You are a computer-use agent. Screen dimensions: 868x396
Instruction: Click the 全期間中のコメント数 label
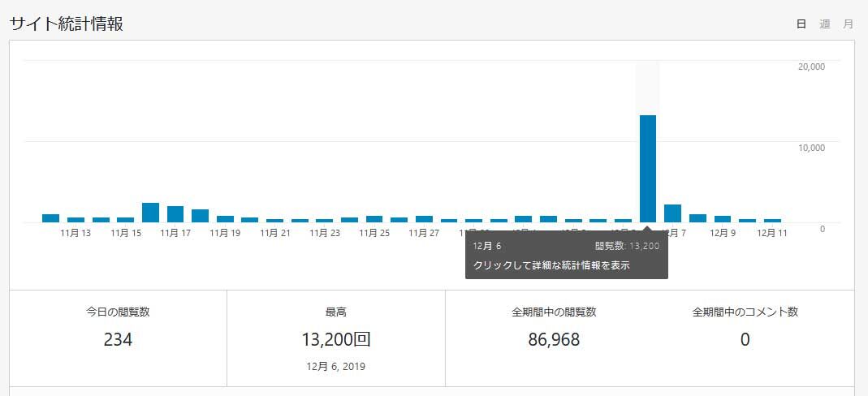pos(745,312)
